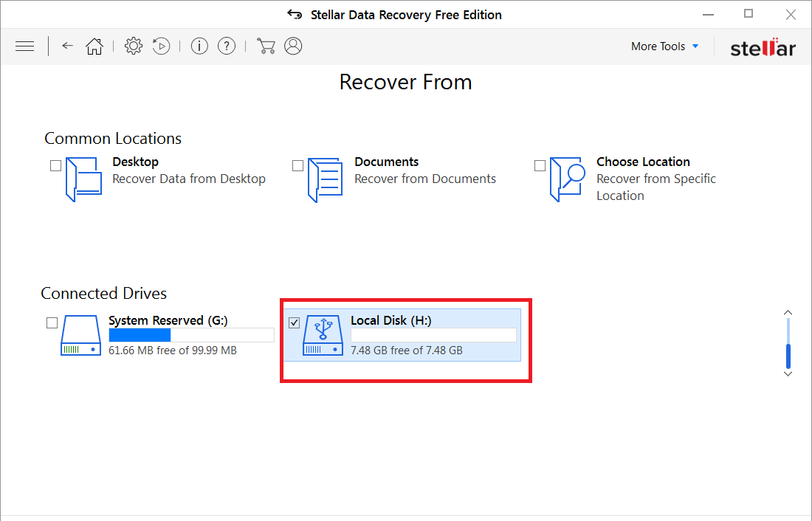Maximize the Stellar Data Recovery window
This screenshot has width=812, height=521.
(749, 14)
